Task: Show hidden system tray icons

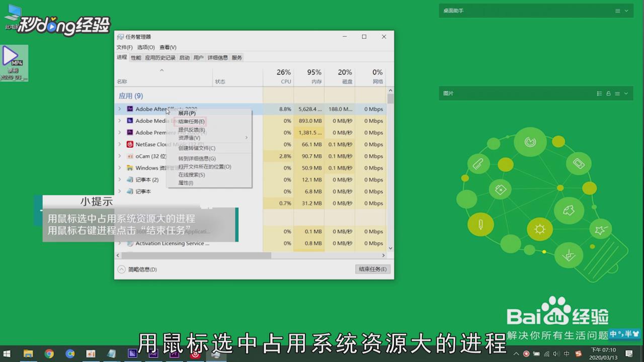Action: click(517, 354)
